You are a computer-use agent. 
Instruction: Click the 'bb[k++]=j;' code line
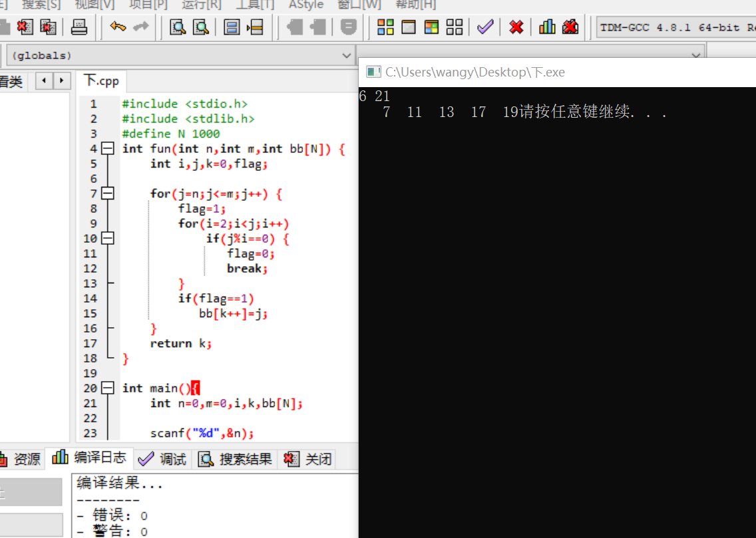[234, 313]
